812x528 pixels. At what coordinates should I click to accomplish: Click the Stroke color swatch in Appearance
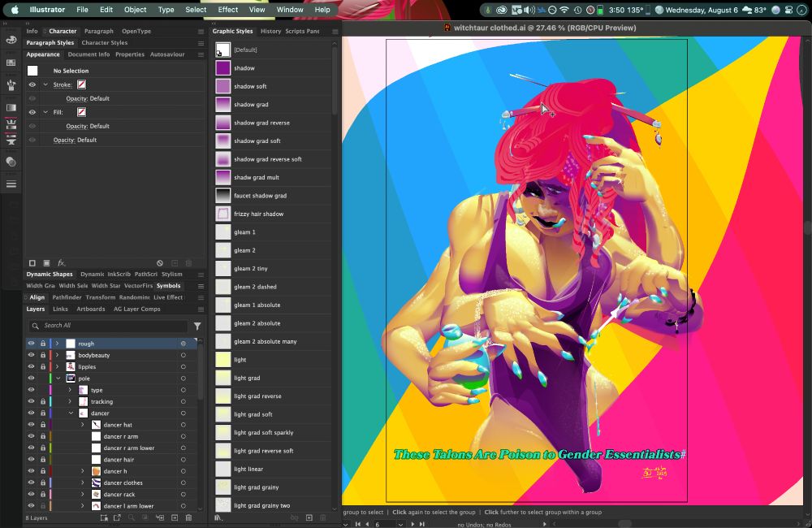click(81, 84)
